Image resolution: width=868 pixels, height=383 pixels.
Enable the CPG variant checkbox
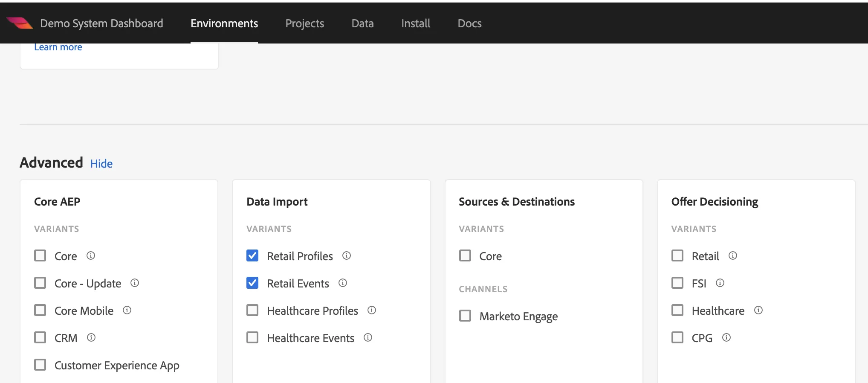(x=677, y=337)
